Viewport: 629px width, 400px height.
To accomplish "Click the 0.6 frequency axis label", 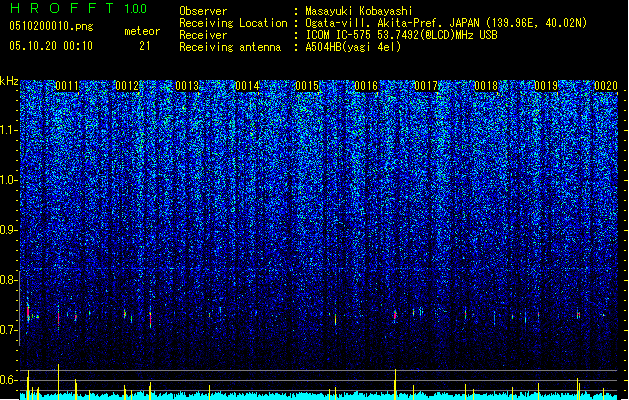I will [9, 380].
